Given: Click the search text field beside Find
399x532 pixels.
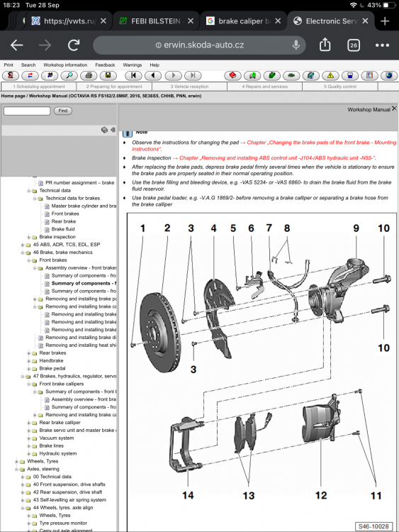Looking at the screenshot, I should point(27,111).
